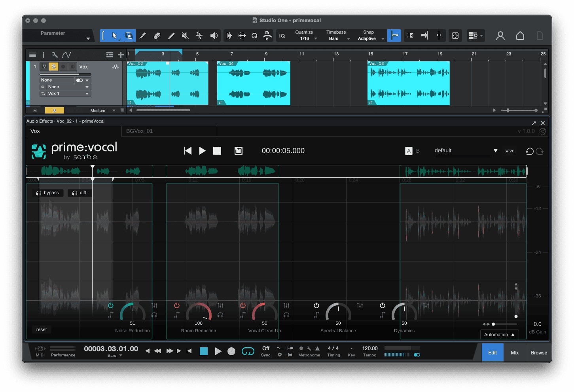This screenshot has height=392, width=574.
Task: Enable bypass in the prime:vocal plugin
Action: coord(47,193)
